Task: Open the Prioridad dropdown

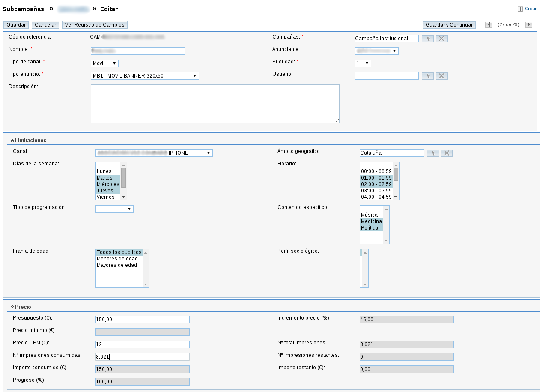Action: (362, 63)
